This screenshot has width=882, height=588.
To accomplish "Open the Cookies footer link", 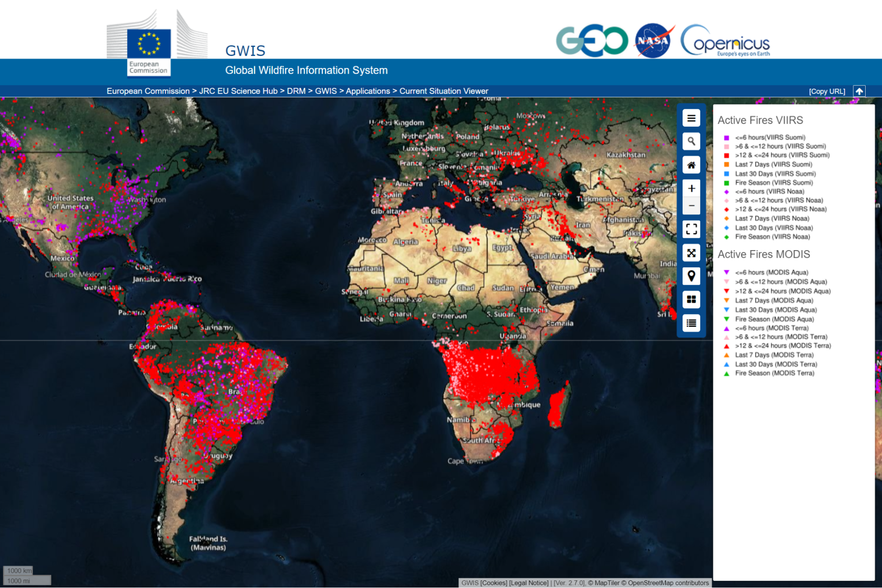I will 493,583.
